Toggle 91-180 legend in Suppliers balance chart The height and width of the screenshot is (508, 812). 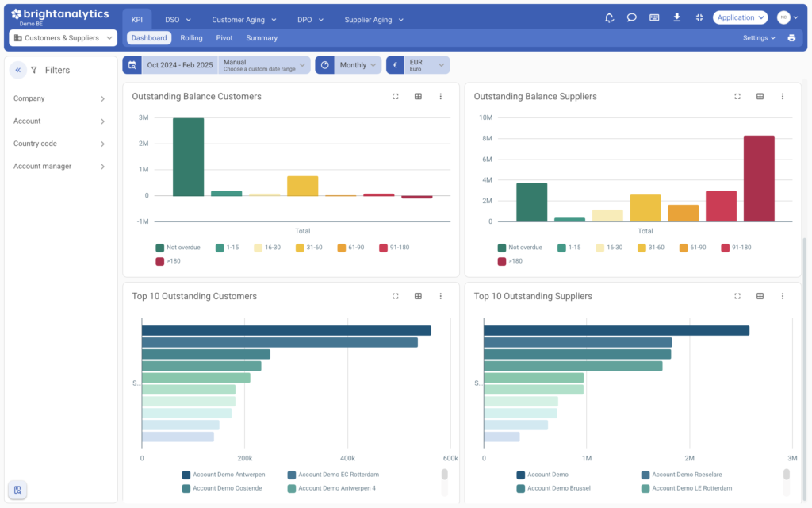pyautogui.click(x=736, y=248)
